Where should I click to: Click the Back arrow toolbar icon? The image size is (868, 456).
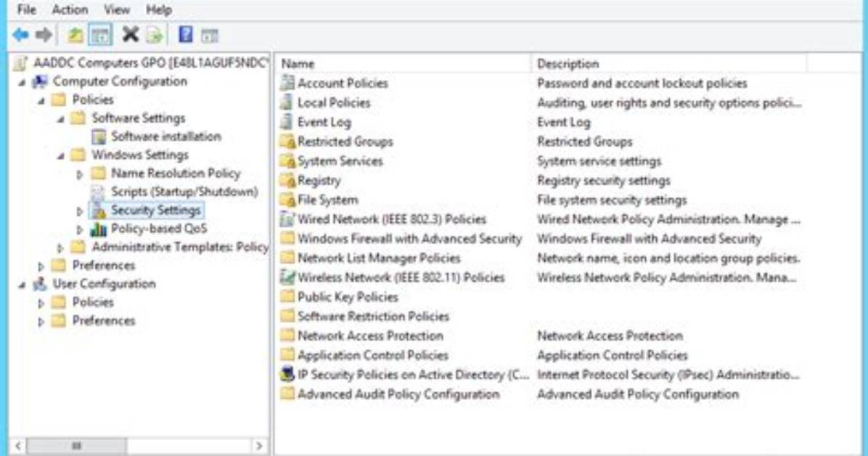(x=20, y=36)
